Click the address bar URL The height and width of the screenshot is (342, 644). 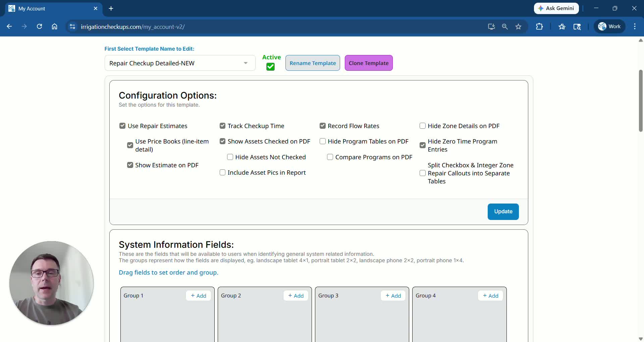click(x=133, y=26)
